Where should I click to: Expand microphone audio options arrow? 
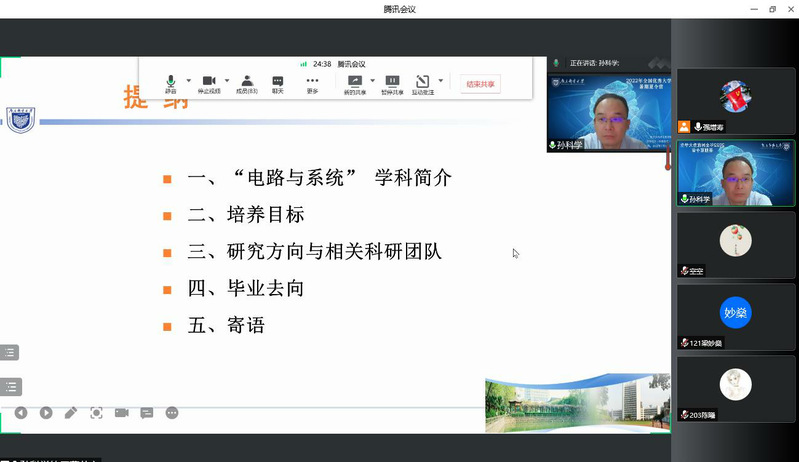tap(188, 81)
